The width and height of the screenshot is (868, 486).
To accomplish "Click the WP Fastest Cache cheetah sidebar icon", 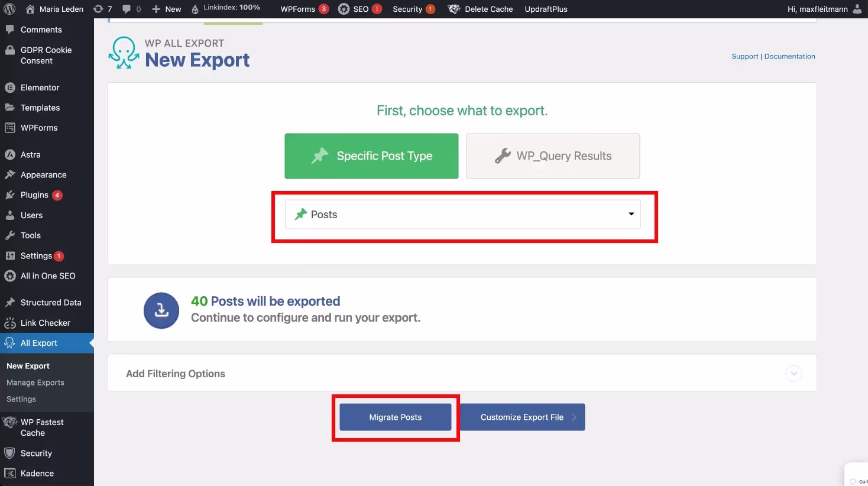I will tap(9, 422).
